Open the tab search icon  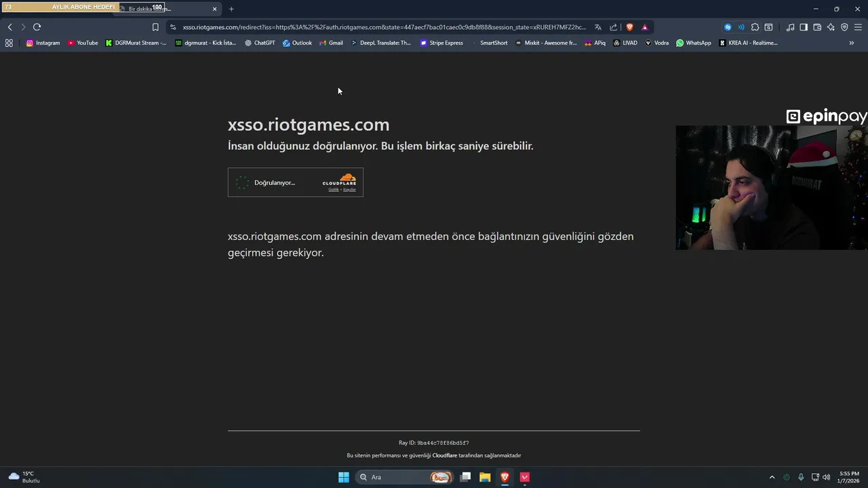768,27
